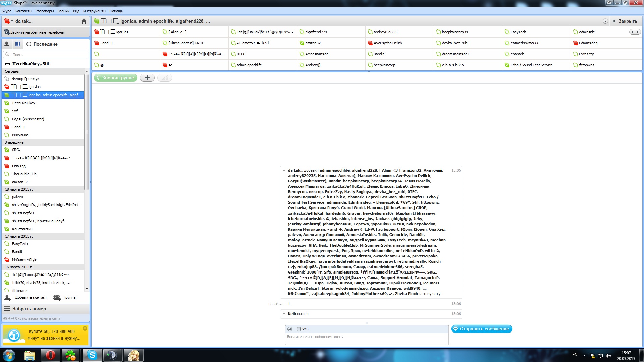
Task: Show hidden tray icons arrow
Action: (584, 356)
